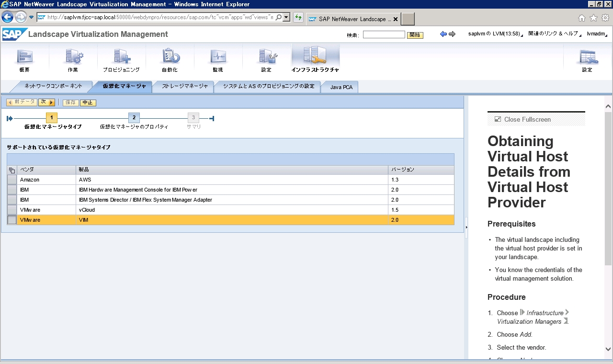Open the インフラストラクチャ infrastructure icon
Viewport: 613px width, 364px height.
point(315,59)
